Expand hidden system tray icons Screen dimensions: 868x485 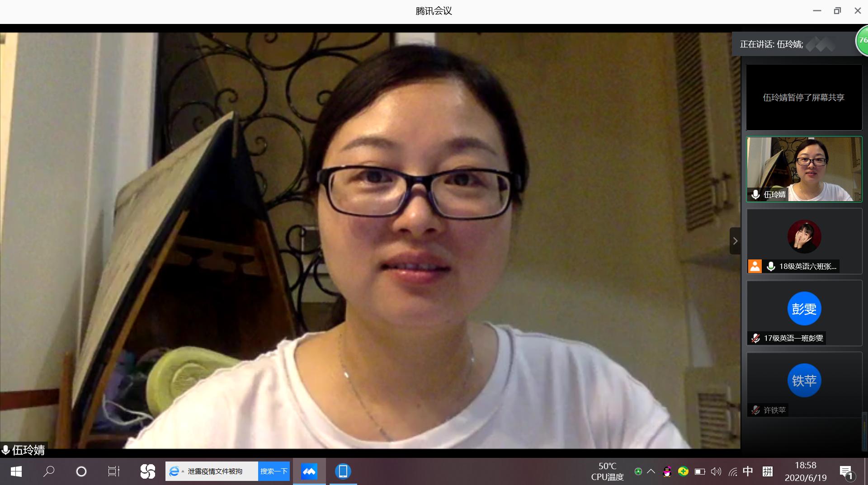click(x=651, y=471)
